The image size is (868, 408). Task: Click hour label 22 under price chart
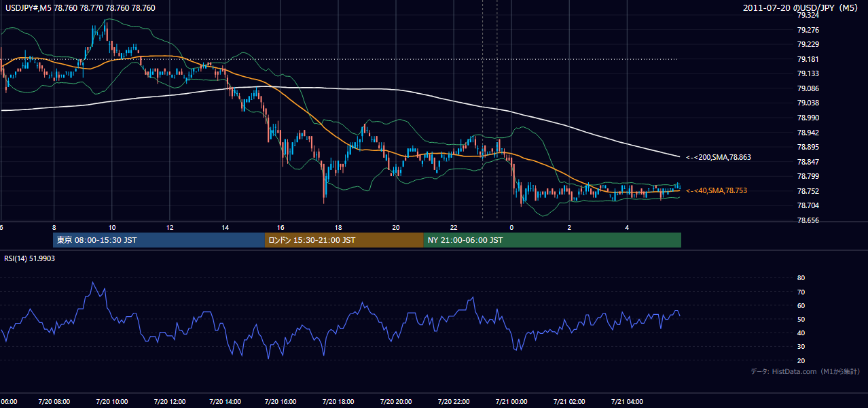pyautogui.click(x=453, y=228)
